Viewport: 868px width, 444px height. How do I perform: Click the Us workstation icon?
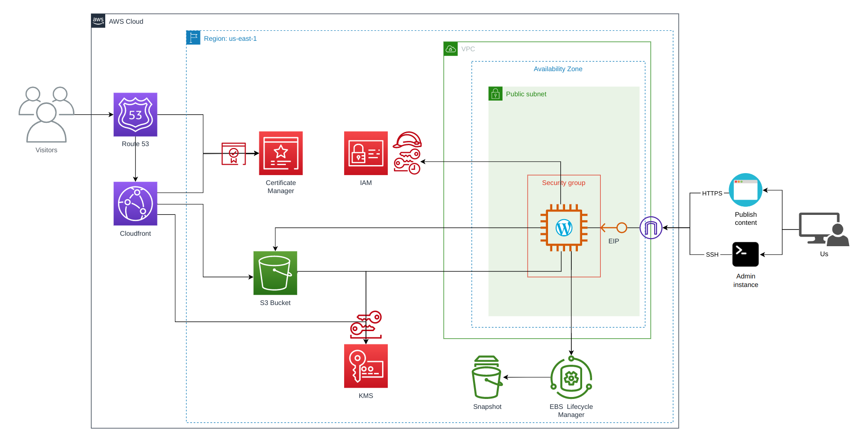[823, 229]
